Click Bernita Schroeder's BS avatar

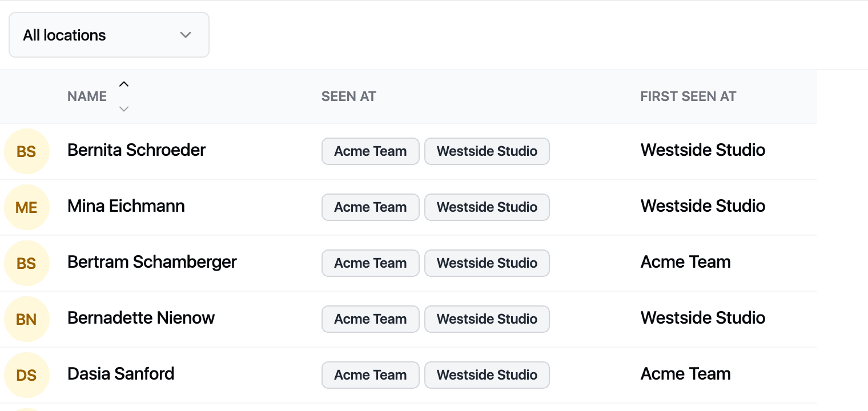click(x=27, y=151)
